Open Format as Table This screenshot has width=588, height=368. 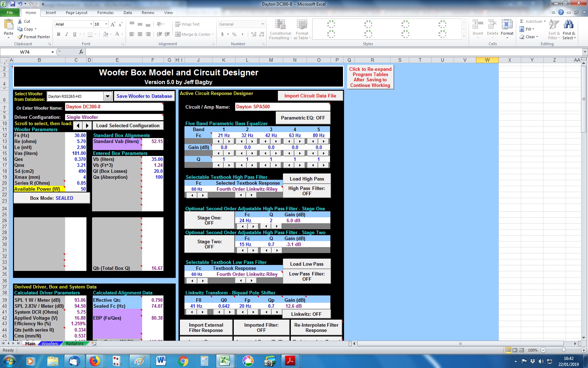click(302, 30)
